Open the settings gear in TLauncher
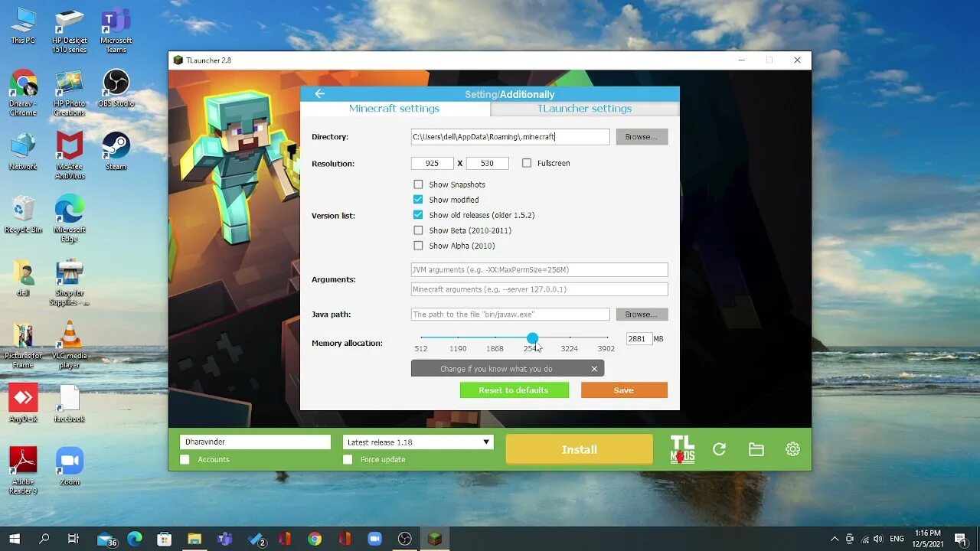Viewport: 980px width, 551px height. [792, 450]
